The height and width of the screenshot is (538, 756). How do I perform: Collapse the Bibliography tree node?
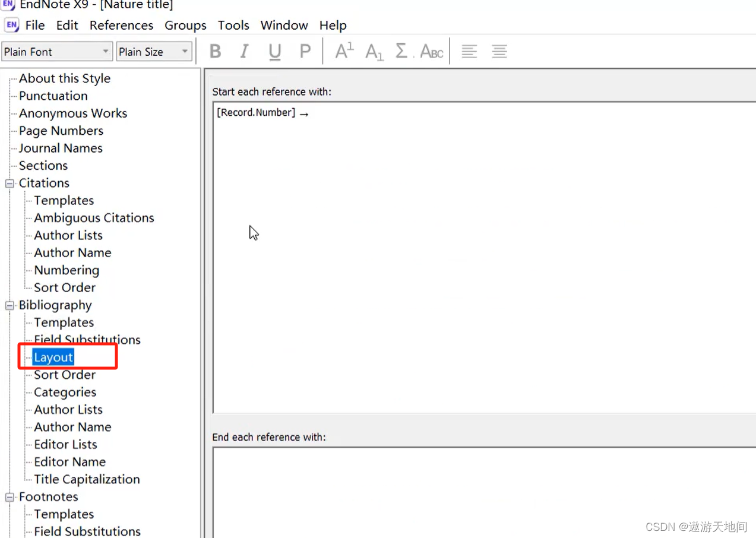(x=10, y=306)
